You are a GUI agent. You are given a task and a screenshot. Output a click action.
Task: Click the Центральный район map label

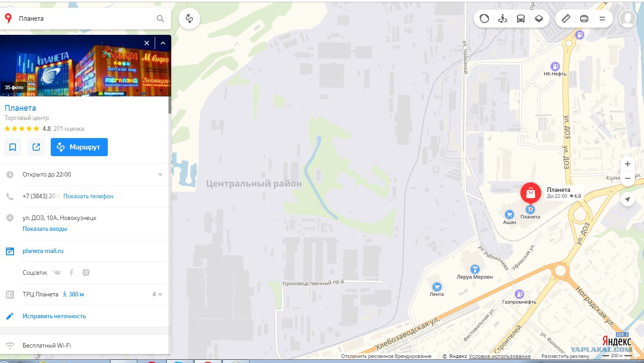click(x=254, y=184)
